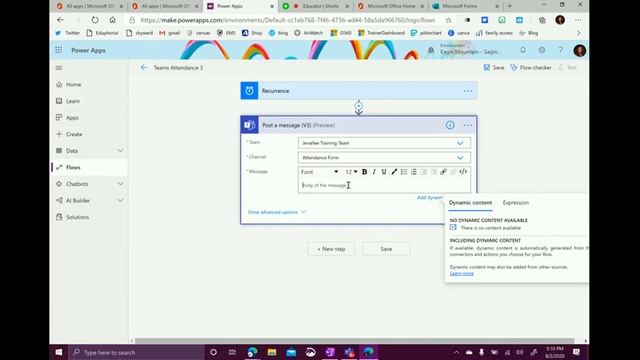
Task: Open the notifications bell icon
Action: click(523, 50)
